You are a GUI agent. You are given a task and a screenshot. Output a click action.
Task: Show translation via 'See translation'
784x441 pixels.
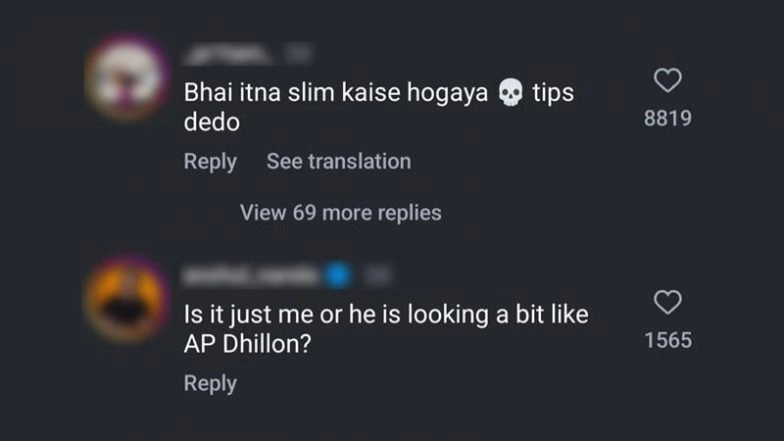[x=338, y=162]
